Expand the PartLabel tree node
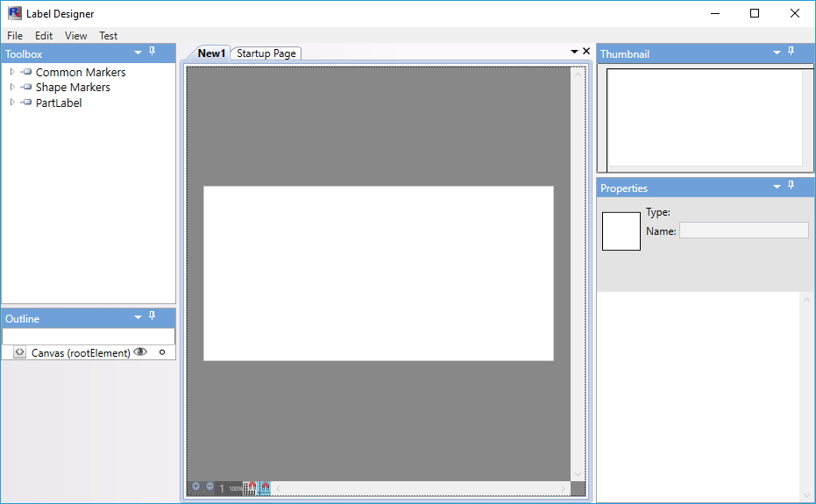This screenshot has width=816, height=504. point(12,103)
